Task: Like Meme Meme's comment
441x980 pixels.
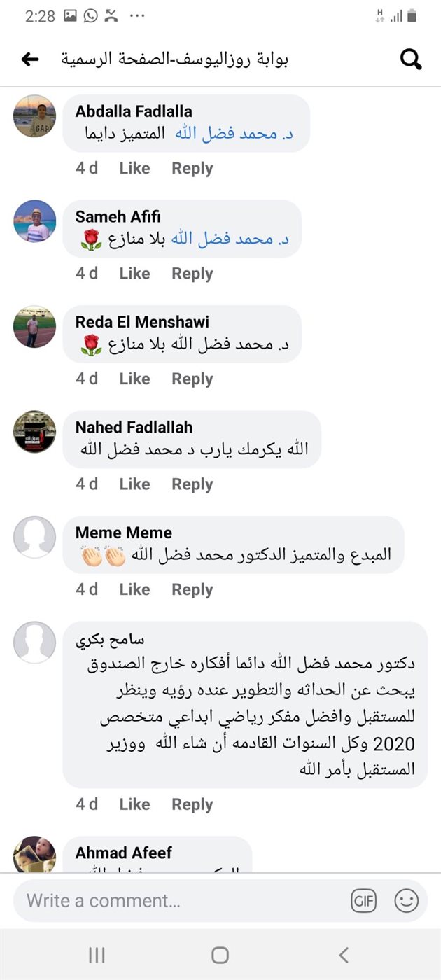Action: tap(134, 590)
